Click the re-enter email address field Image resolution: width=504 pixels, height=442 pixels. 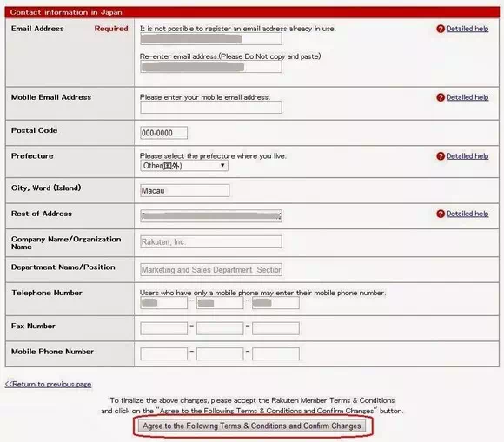211,67
